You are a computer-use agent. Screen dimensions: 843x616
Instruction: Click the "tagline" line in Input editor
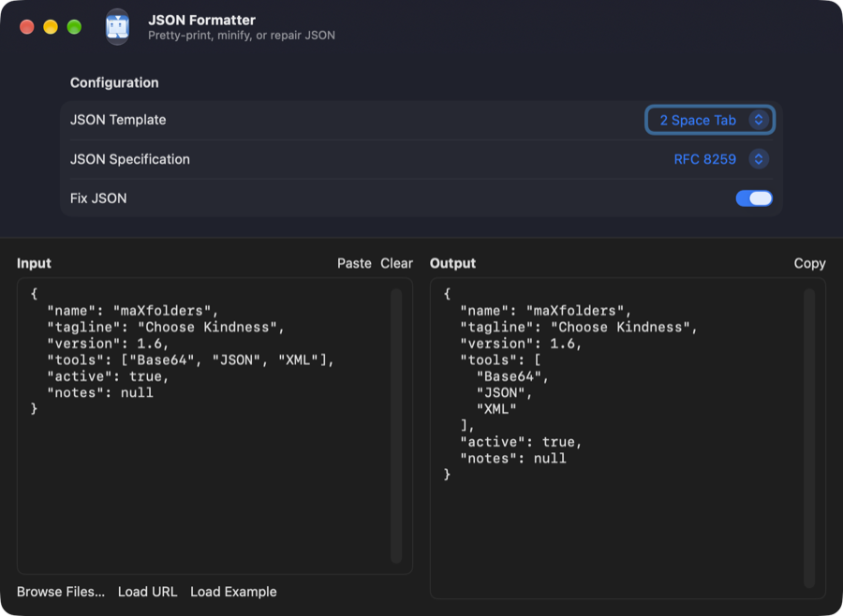(x=165, y=328)
